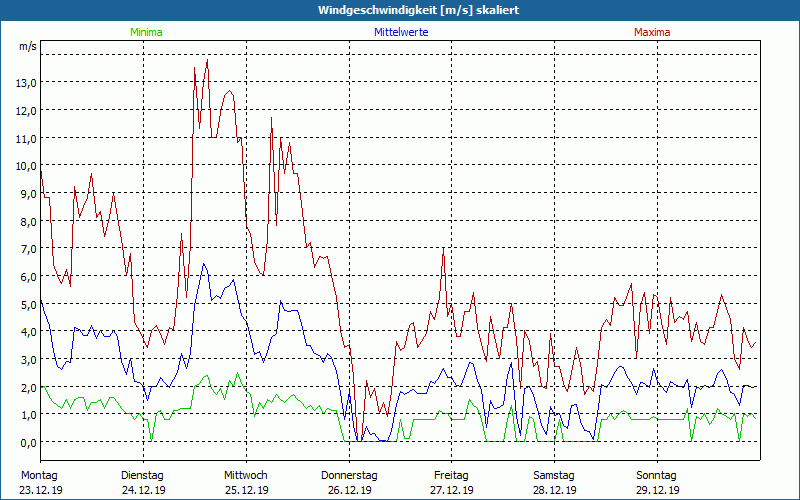
Task: Click the '2,0' y-axis value
Action: [x=28, y=388]
